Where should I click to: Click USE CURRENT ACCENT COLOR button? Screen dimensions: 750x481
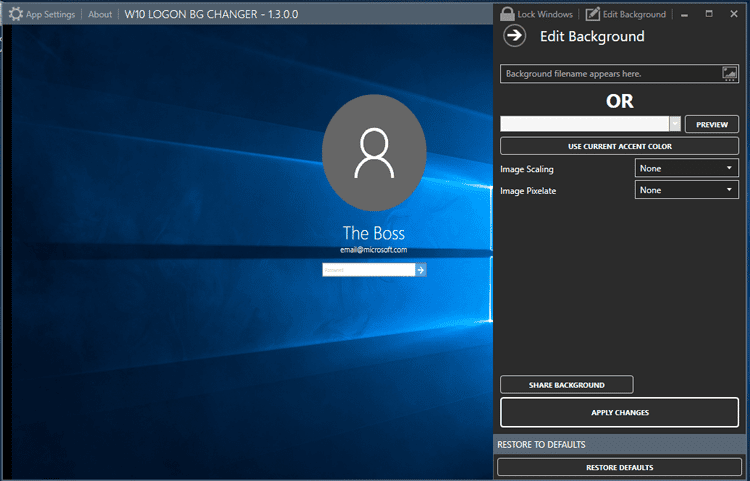click(619, 146)
